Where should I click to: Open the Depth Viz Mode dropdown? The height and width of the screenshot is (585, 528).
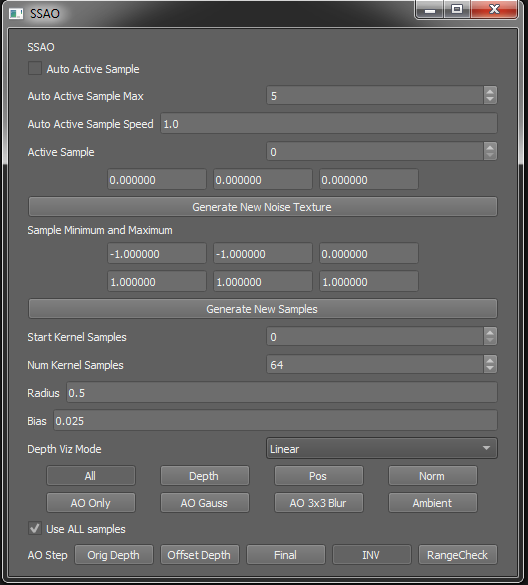tap(381, 448)
